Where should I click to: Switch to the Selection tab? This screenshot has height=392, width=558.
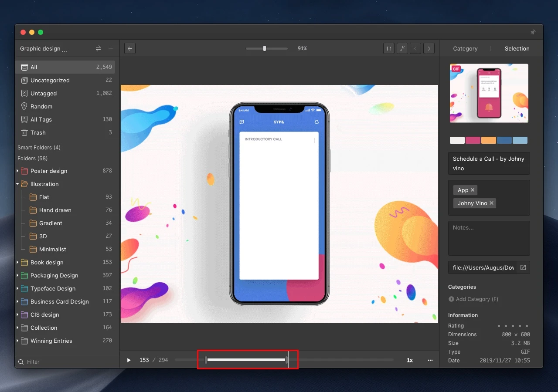tap(517, 48)
